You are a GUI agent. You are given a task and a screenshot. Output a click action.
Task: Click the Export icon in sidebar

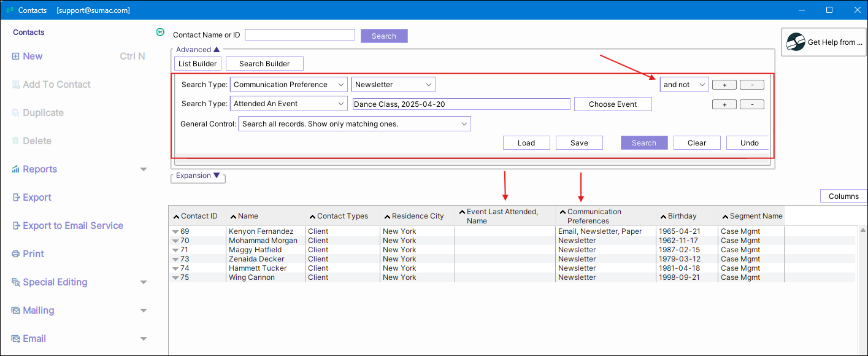[x=15, y=198]
